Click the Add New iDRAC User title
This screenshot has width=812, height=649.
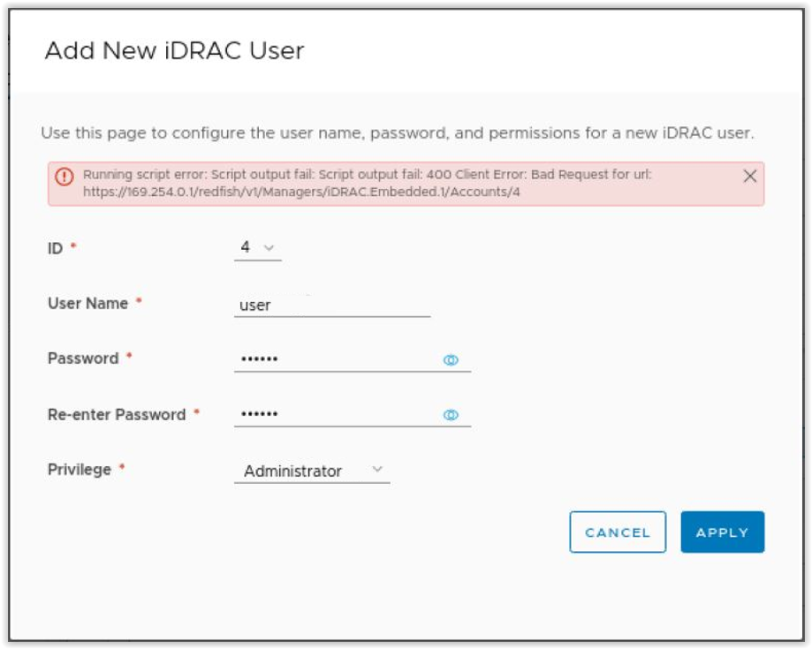point(174,50)
